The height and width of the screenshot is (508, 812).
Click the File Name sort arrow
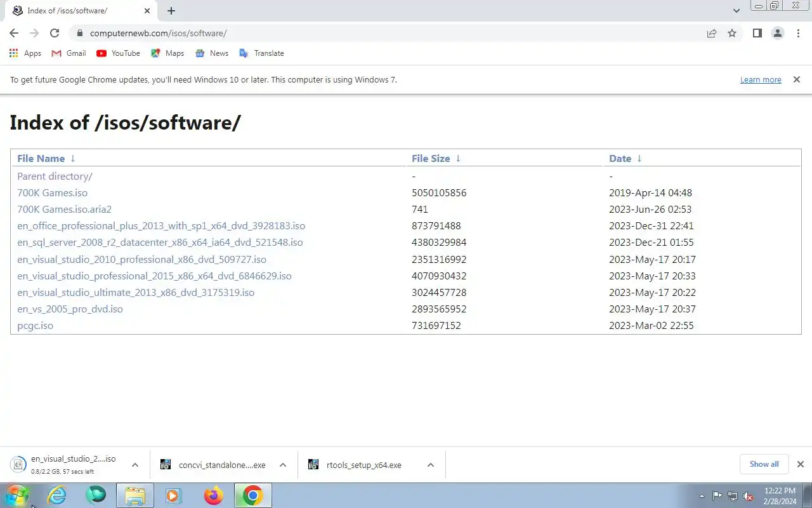point(73,159)
